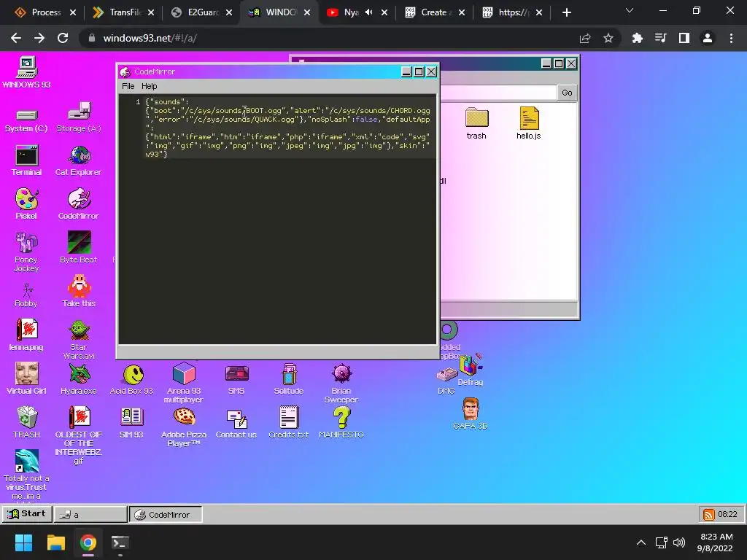Screen dimensions: 747x560
Task: Go back in browser history
Action: [16, 38]
